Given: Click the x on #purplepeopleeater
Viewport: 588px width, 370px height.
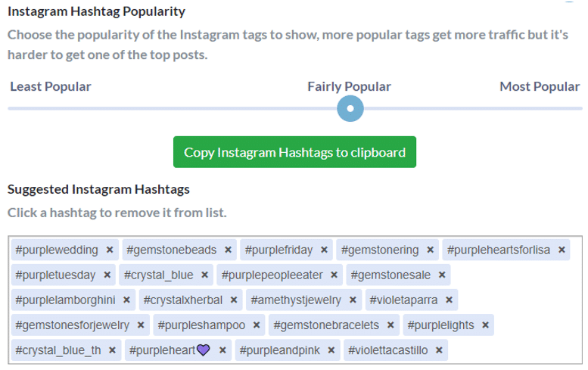Looking at the screenshot, I should [334, 275].
